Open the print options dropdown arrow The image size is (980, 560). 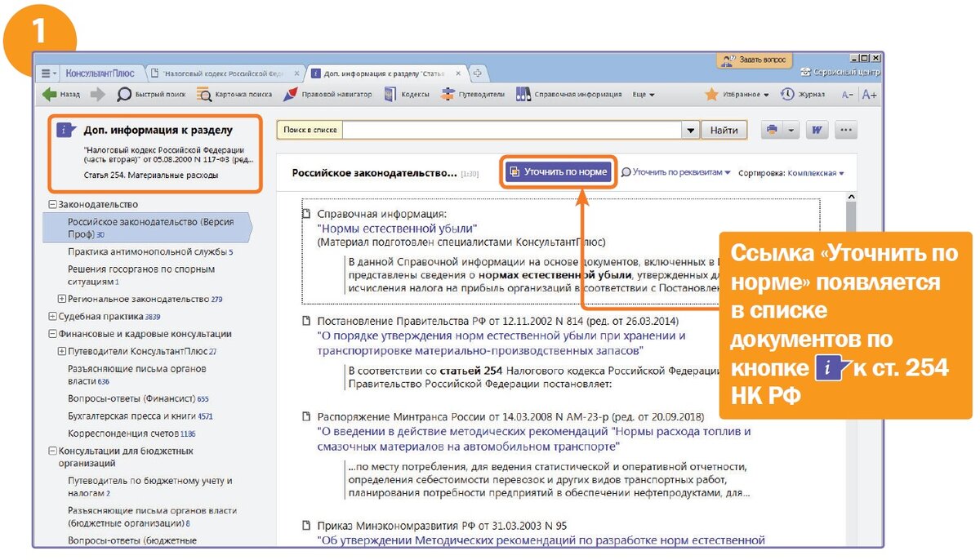(791, 131)
